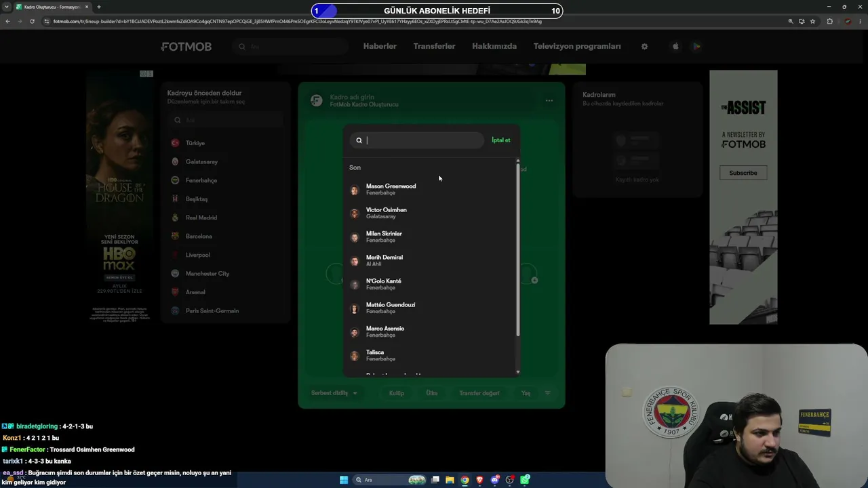868x488 pixels.
Task: Bookmark this page with star icon
Action: tap(812, 21)
